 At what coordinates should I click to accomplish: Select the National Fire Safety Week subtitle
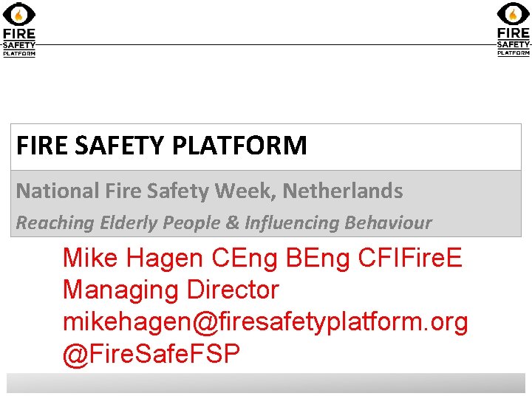[x=209, y=191]
